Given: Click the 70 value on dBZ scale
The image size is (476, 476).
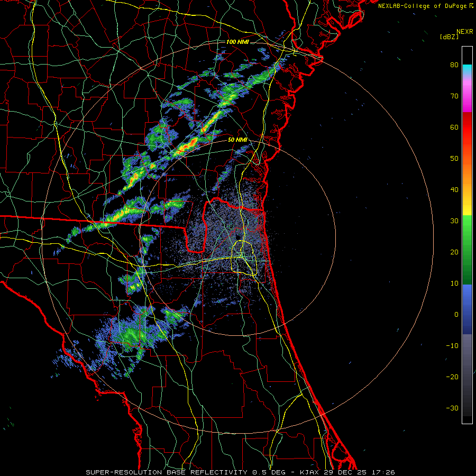Looking at the screenshot, I should pos(454,96).
